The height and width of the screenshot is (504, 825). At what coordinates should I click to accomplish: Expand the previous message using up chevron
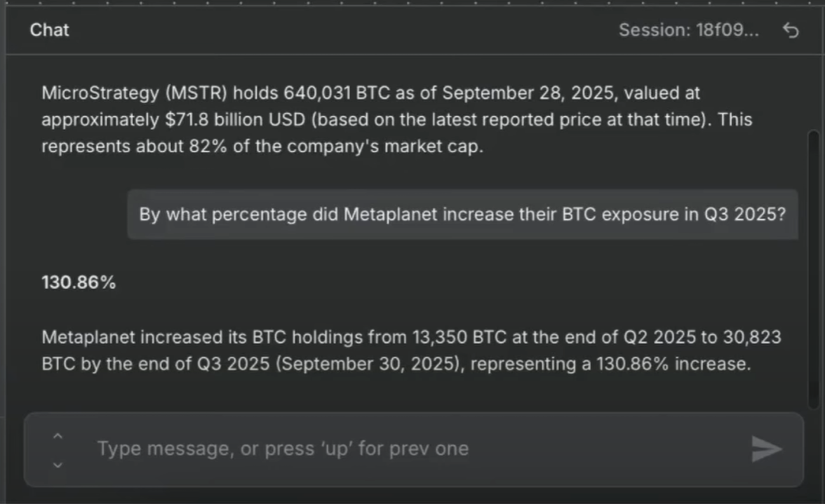(58, 435)
